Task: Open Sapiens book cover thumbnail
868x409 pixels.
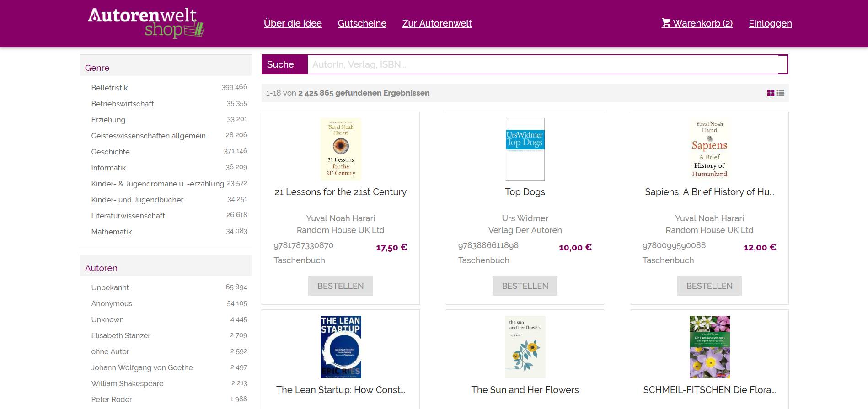Action: point(709,149)
